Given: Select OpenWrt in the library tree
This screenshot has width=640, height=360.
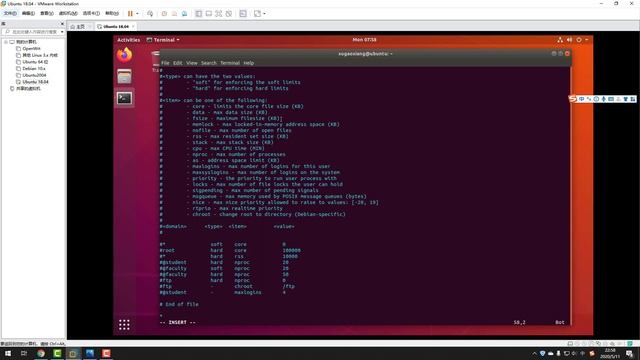Looking at the screenshot, I should click(x=31, y=49).
